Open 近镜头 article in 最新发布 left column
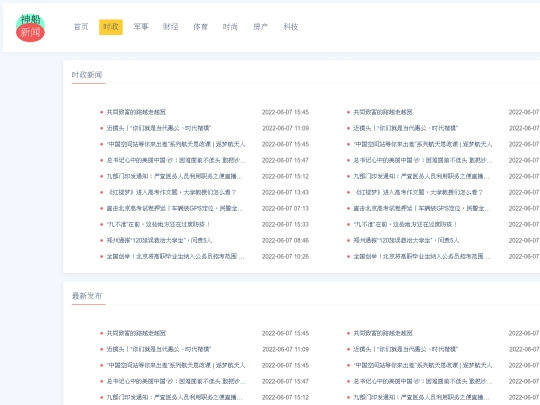Screen dimensions: 540x405 tap(158, 349)
